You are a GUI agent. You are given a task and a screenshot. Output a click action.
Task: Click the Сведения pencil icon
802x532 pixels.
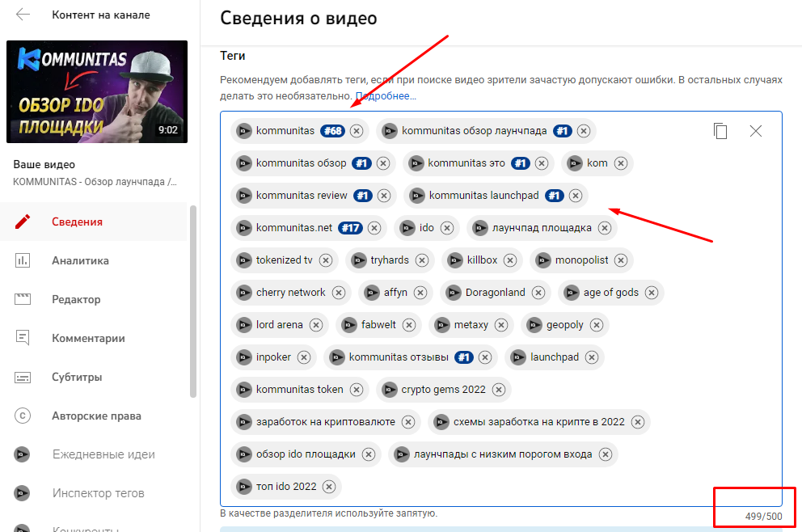(x=23, y=222)
